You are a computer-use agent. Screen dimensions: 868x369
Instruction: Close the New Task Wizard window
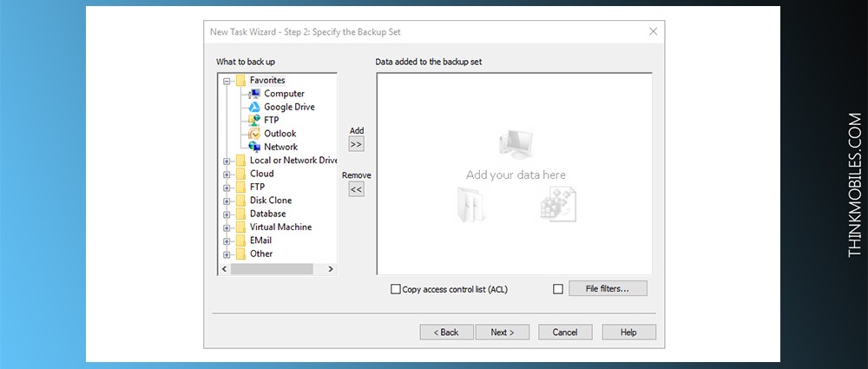coord(654,31)
